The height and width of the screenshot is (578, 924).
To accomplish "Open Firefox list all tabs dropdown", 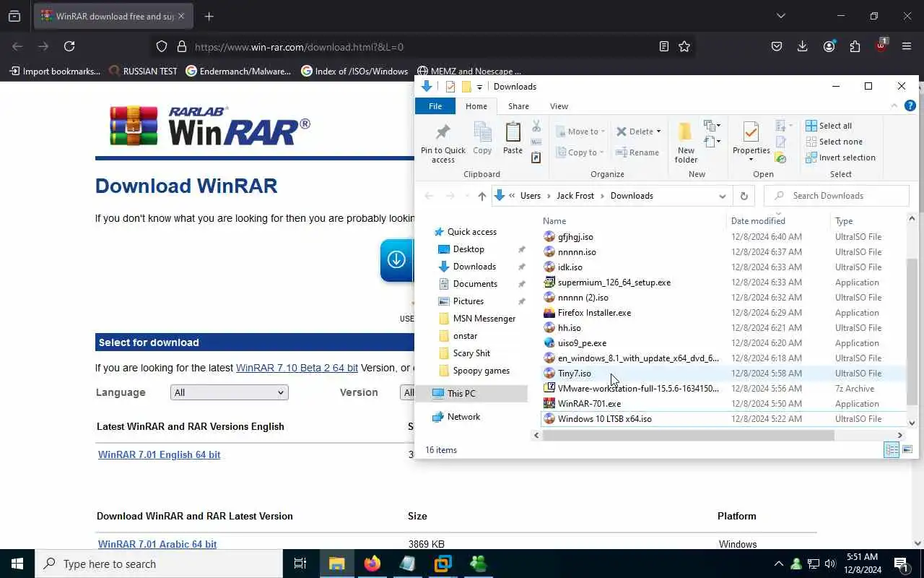I will point(780,16).
